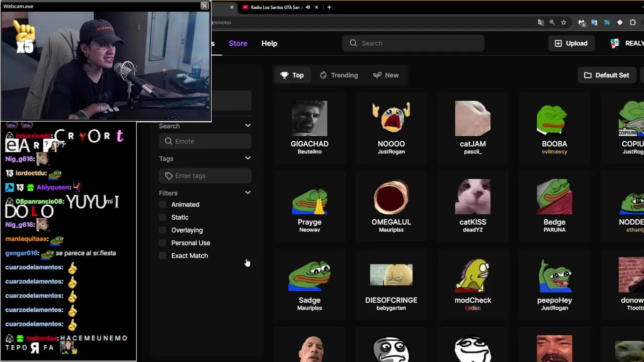Collapse the Search section chevron
Image resolution: width=644 pixels, height=362 pixels.
248,125
